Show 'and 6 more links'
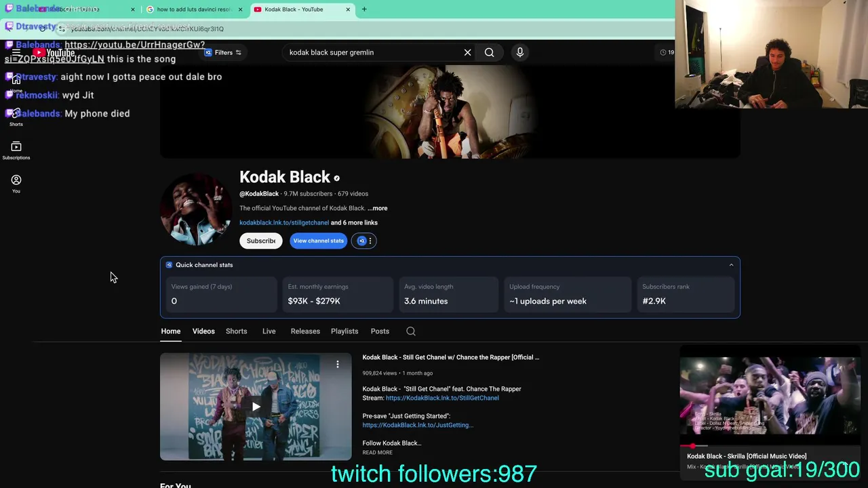The image size is (868, 488). [x=354, y=222]
